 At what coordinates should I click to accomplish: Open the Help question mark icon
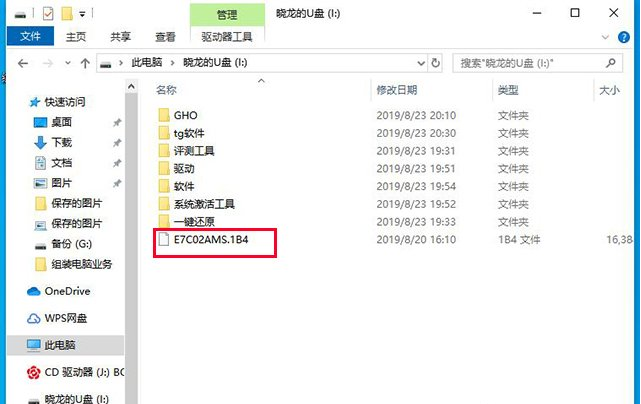[x=623, y=37]
